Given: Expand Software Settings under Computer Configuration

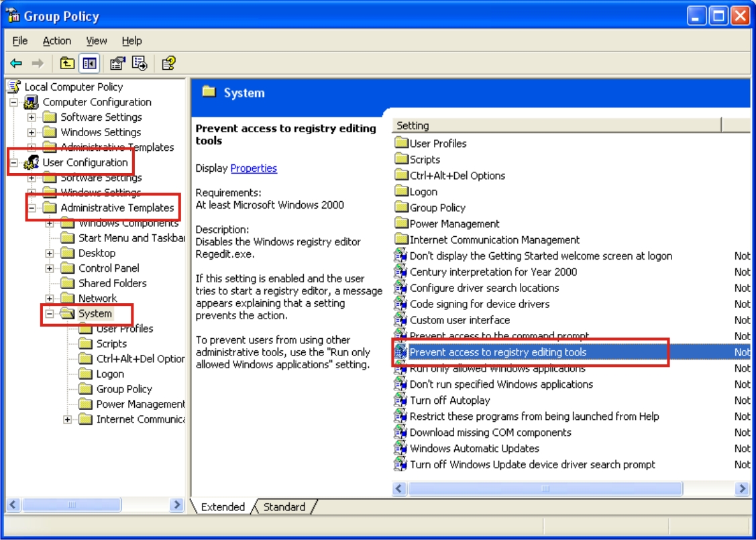Looking at the screenshot, I should (x=32, y=117).
